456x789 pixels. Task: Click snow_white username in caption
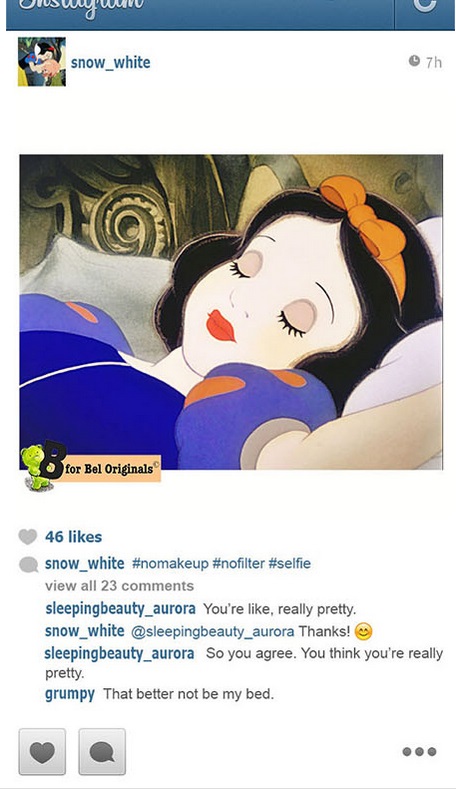tap(85, 564)
